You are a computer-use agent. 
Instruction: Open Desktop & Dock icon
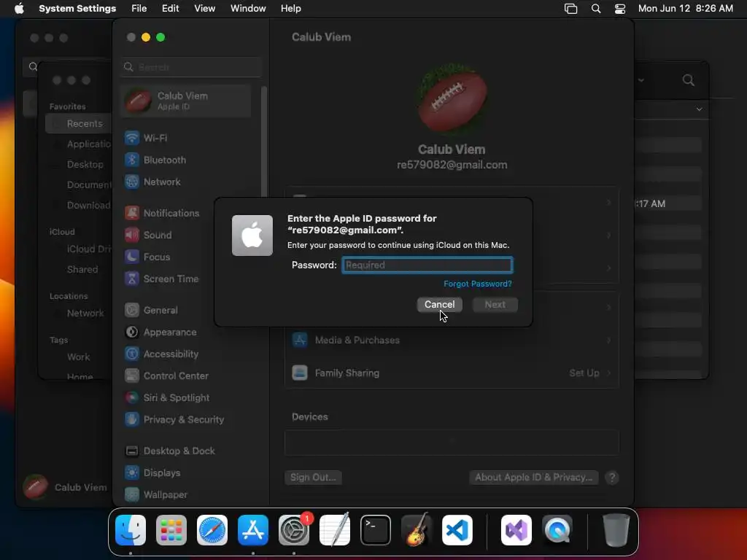pos(131,451)
